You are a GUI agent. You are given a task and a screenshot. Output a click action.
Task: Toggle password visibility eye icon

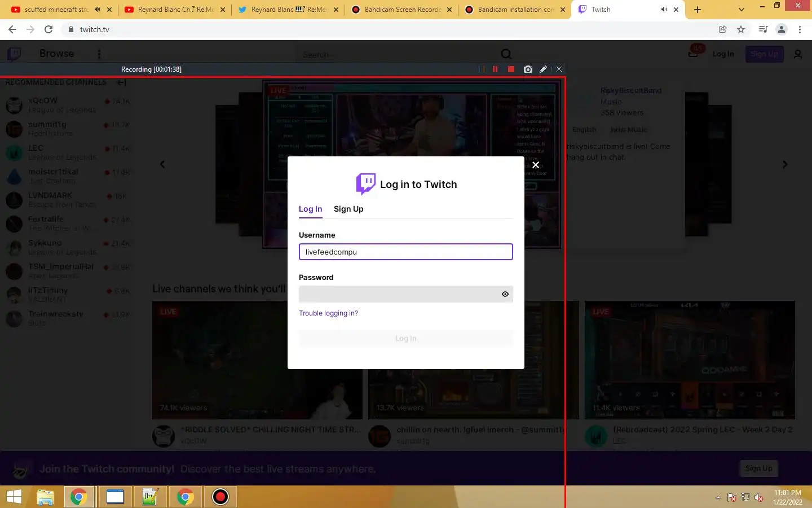505,294
